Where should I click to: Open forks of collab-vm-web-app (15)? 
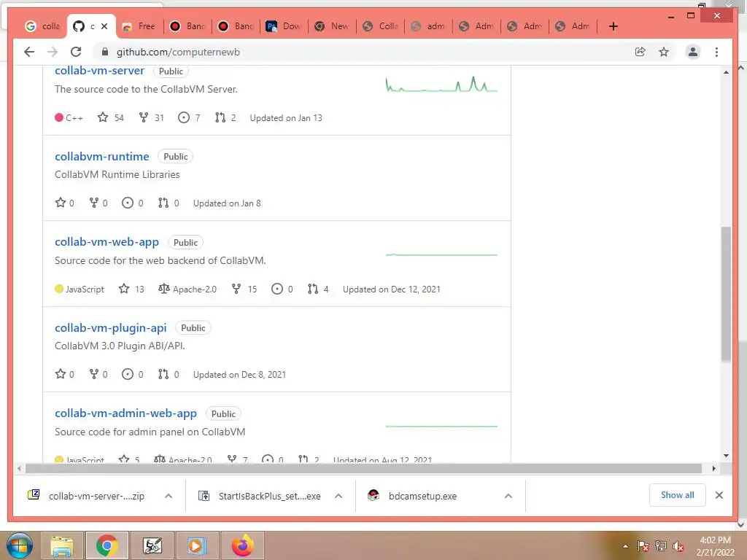tap(244, 289)
